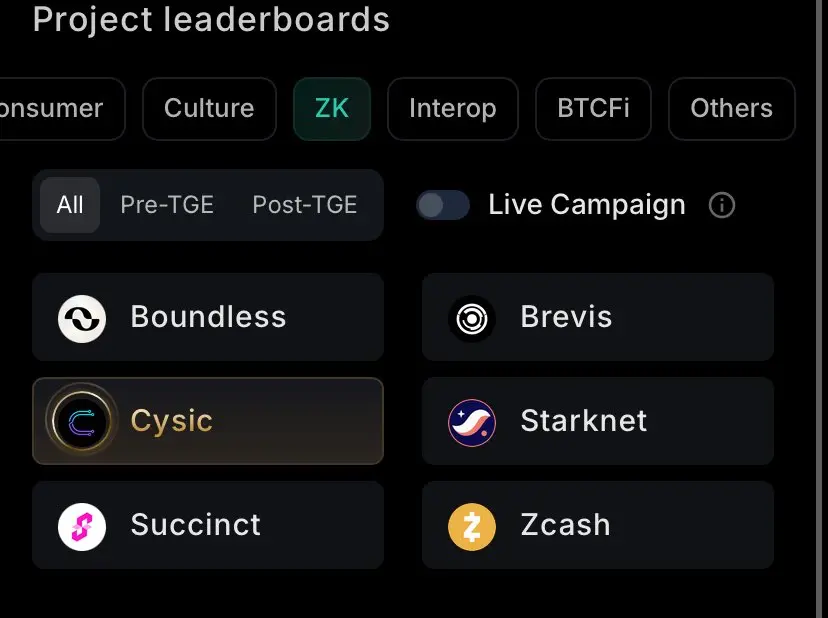This screenshot has height=618, width=828.
Task: Open the Interop category tab
Action: [x=452, y=109]
